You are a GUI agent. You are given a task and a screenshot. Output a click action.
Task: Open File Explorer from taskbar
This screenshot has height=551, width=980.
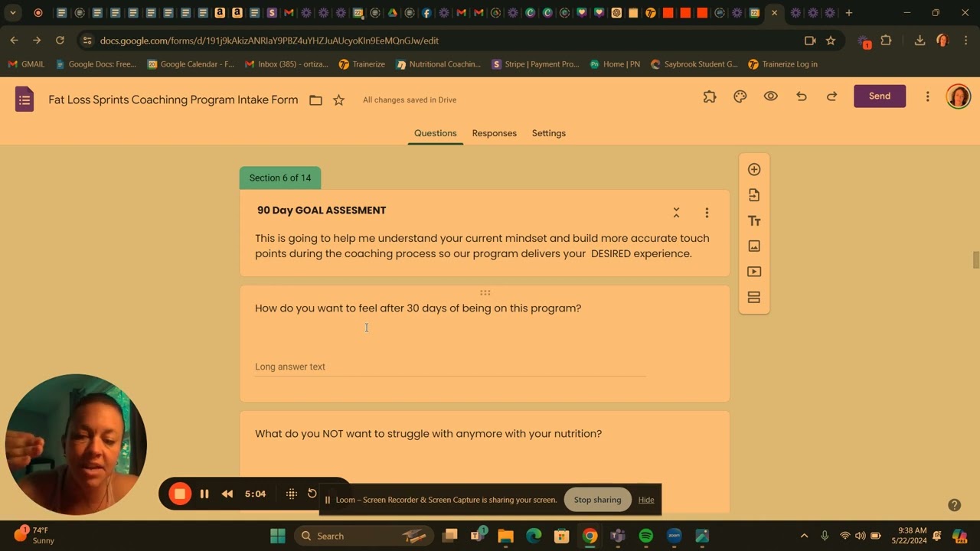tap(505, 536)
